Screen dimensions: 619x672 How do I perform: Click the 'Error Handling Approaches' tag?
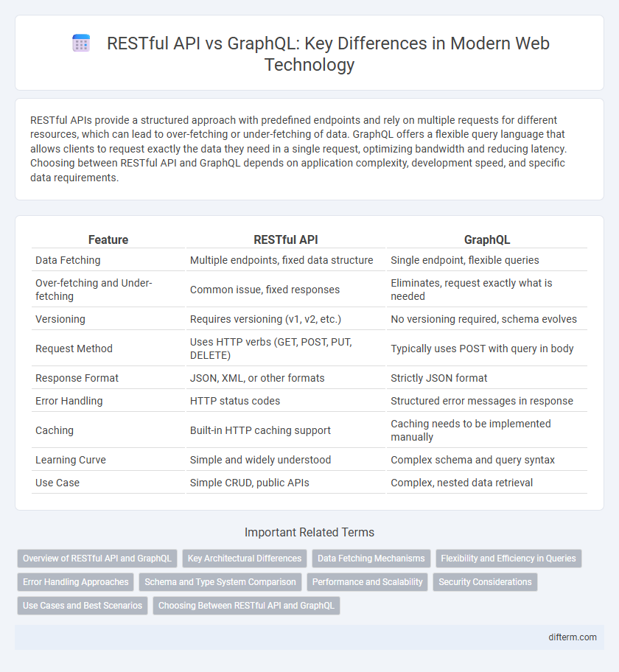[76, 582]
